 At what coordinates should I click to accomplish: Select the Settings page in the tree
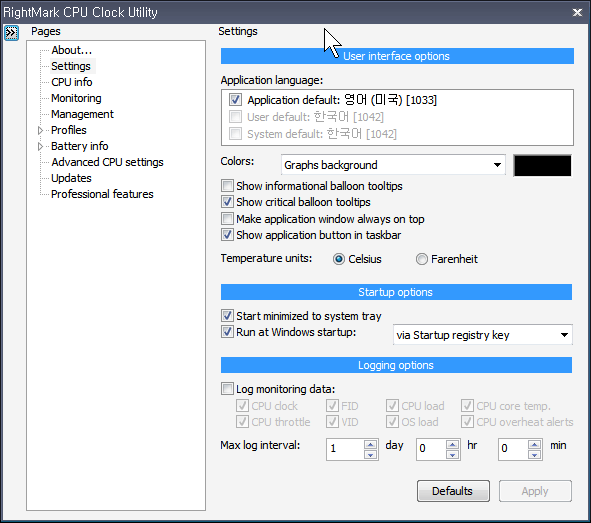pos(71,66)
